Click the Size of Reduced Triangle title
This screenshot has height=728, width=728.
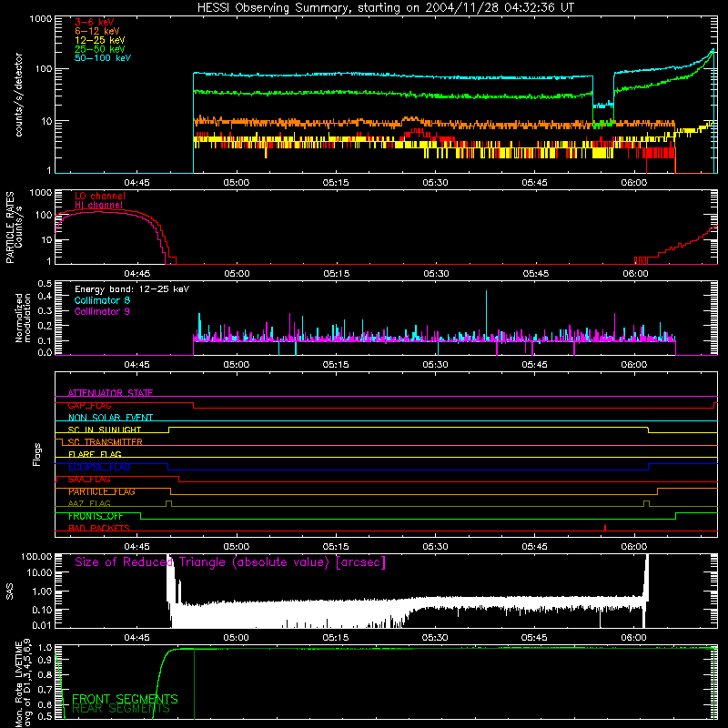(x=230, y=562)
